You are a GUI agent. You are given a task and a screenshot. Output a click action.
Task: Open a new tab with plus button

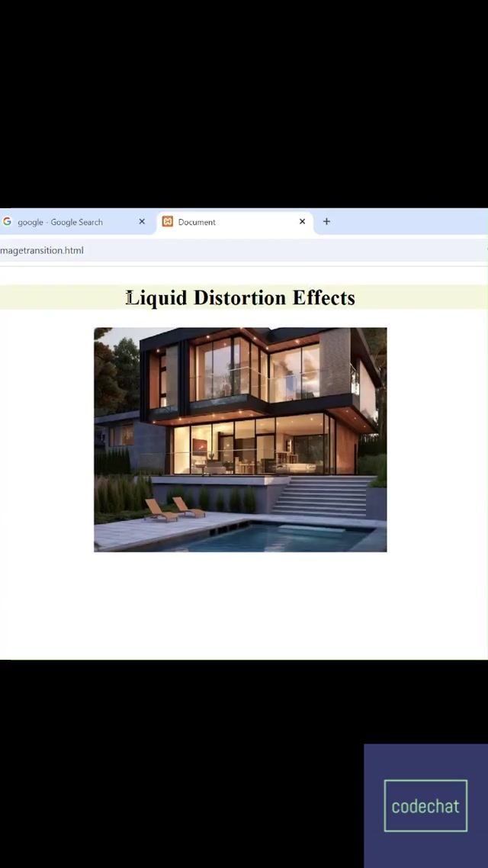(326, 222)
